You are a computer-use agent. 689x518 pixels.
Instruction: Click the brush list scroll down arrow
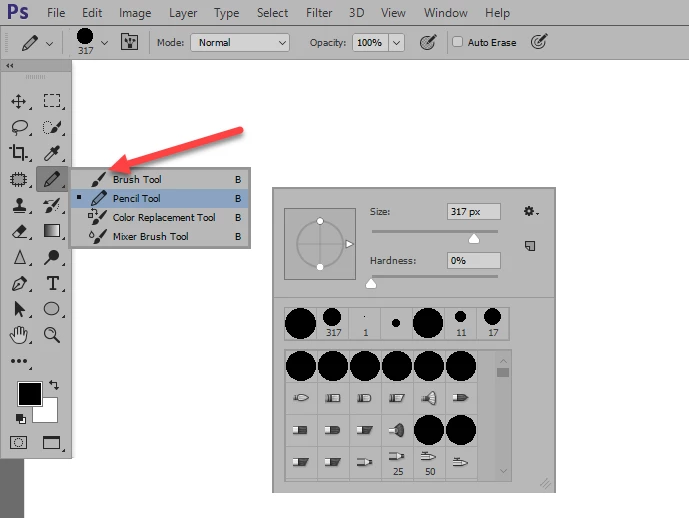[x=503, y=471]
